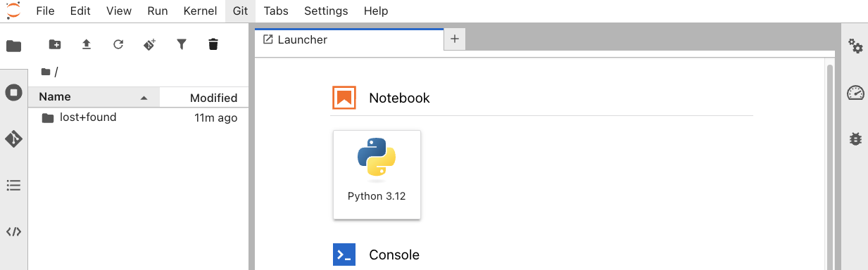Screen dimensions: 868x270
Task: Click the blue Console section icon
Action: pyautogui.click(x=344, y=255)
